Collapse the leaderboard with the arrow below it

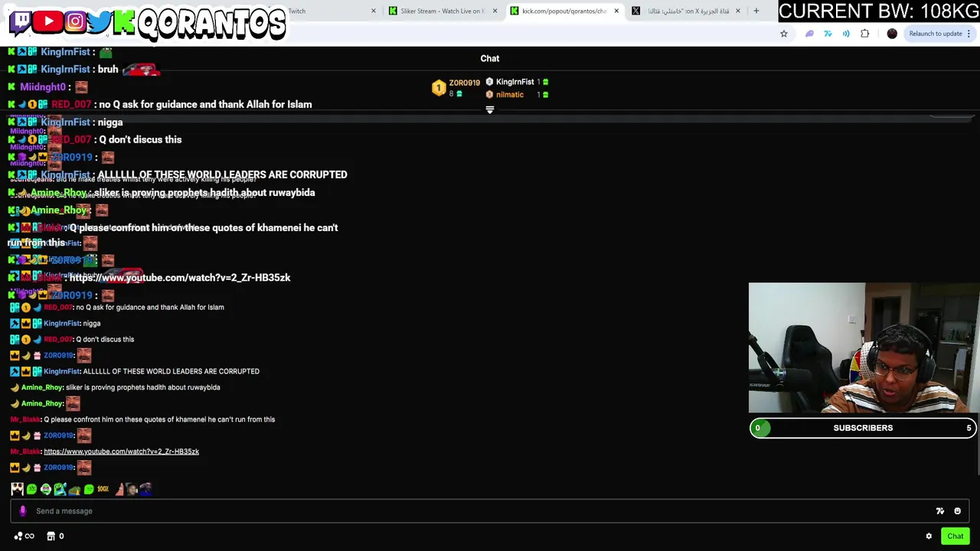pyautogui.click(x=490, y=110)
